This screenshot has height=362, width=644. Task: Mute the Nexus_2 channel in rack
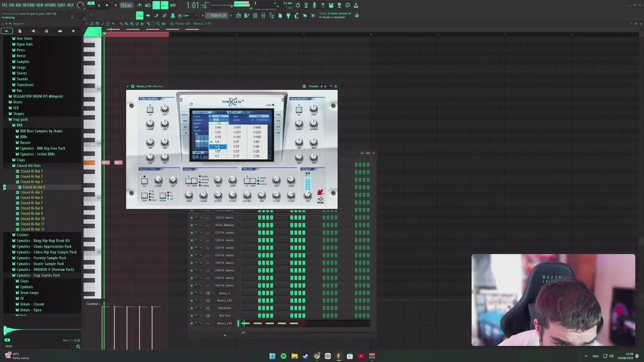pyautogui.click(x=192, y=293)
